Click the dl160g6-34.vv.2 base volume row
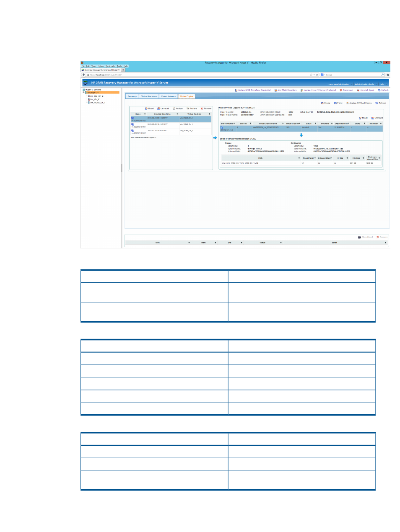This screenshot has height=532, width=400. (x=301, y=129)
